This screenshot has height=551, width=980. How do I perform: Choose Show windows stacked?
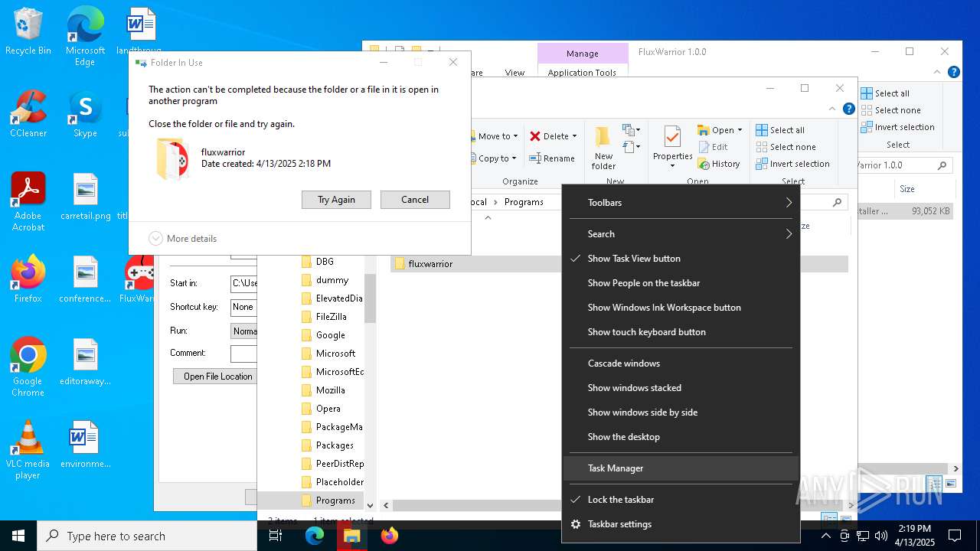[x=681, y=388]
